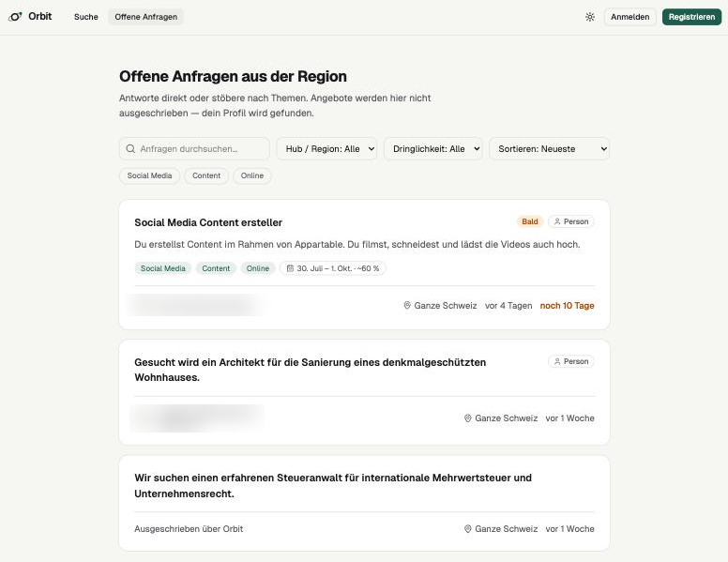Click Person badge on Social Media card
The image size is (728, 562).
coord(571,221)
